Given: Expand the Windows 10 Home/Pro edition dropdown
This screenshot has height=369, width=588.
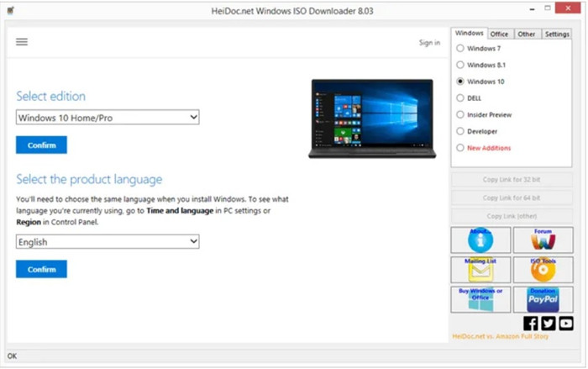Looking at the screenshot, I should click(108, 118).
